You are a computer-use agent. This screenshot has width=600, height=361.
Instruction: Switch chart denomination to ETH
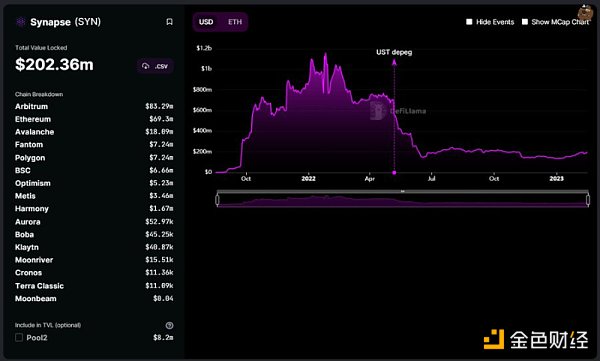pyautogui.click(x=235, y=22)
